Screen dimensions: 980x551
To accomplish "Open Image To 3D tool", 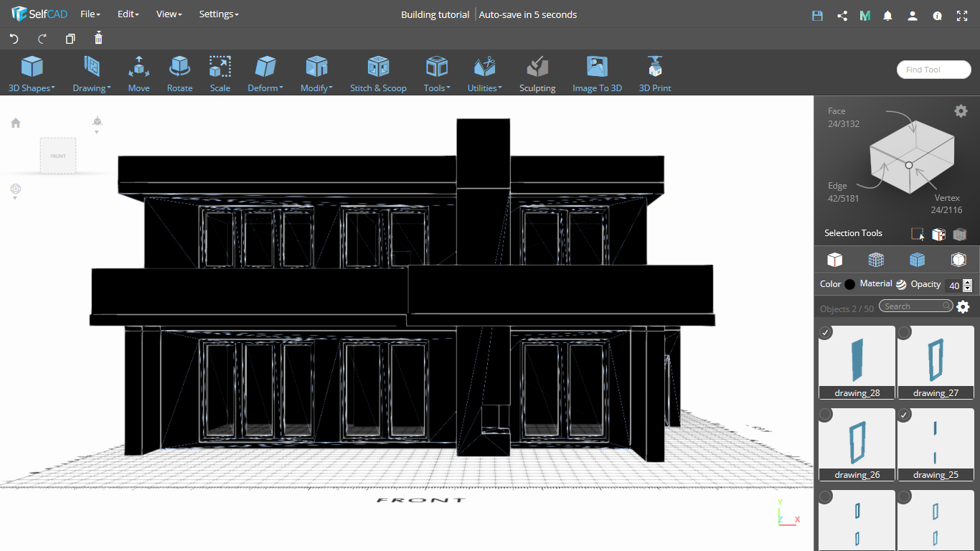I will (x=597, y=74).
